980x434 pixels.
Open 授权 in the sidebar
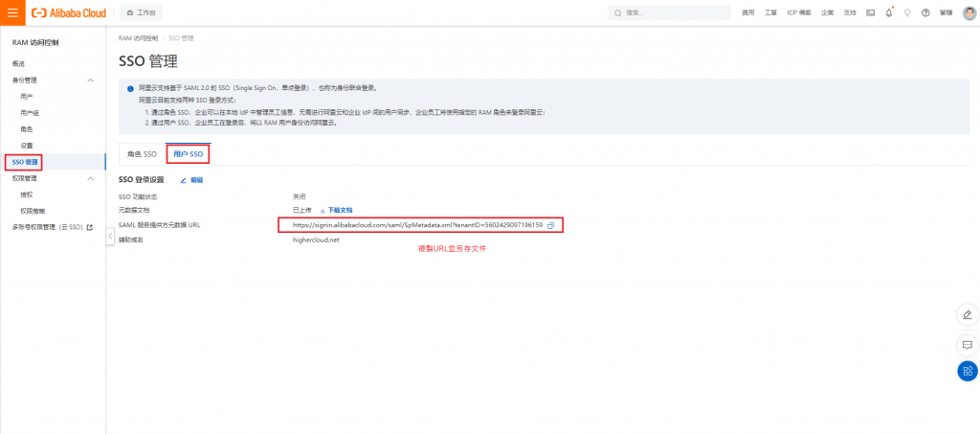click(26, 194)
